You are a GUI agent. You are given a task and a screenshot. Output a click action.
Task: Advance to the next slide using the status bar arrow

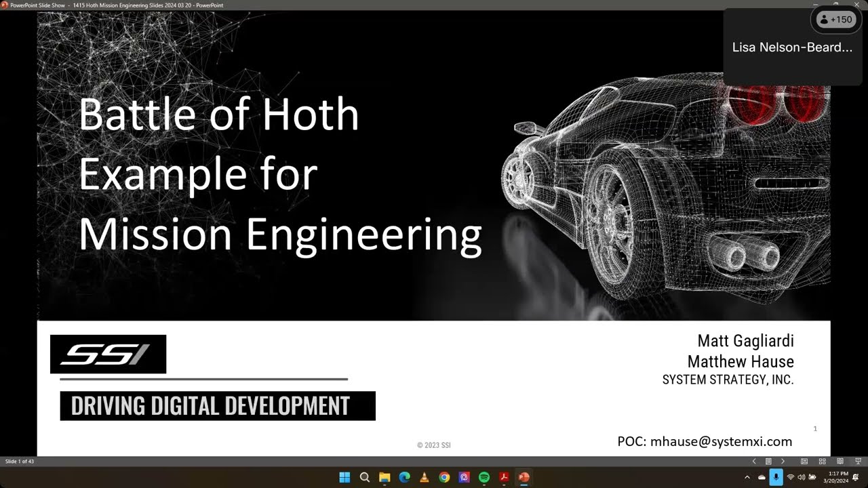point(783,462)
